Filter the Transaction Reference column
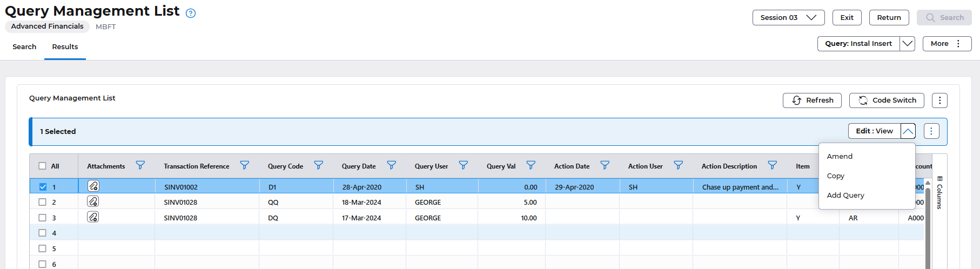Image resolution: width=980 pixels, height=269 pixels. click(x=244, y=165)
